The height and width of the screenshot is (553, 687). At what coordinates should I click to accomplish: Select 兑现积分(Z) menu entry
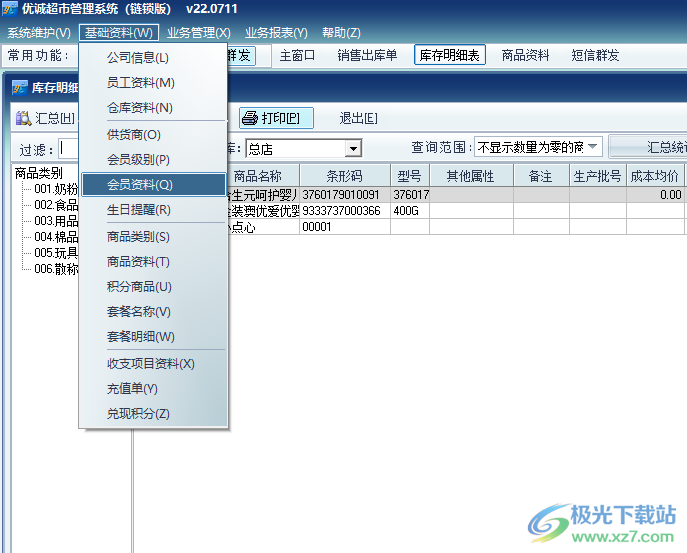point(153,413)
